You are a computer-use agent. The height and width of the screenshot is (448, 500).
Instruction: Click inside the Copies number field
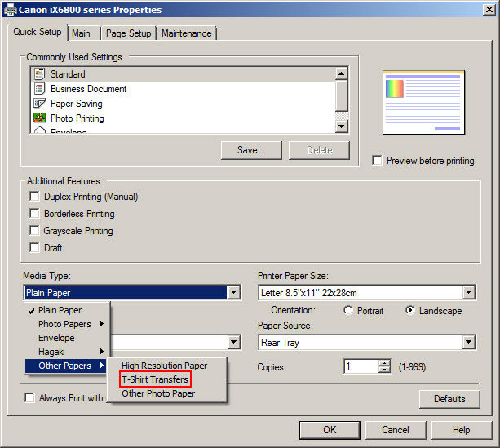click(360, 367)
